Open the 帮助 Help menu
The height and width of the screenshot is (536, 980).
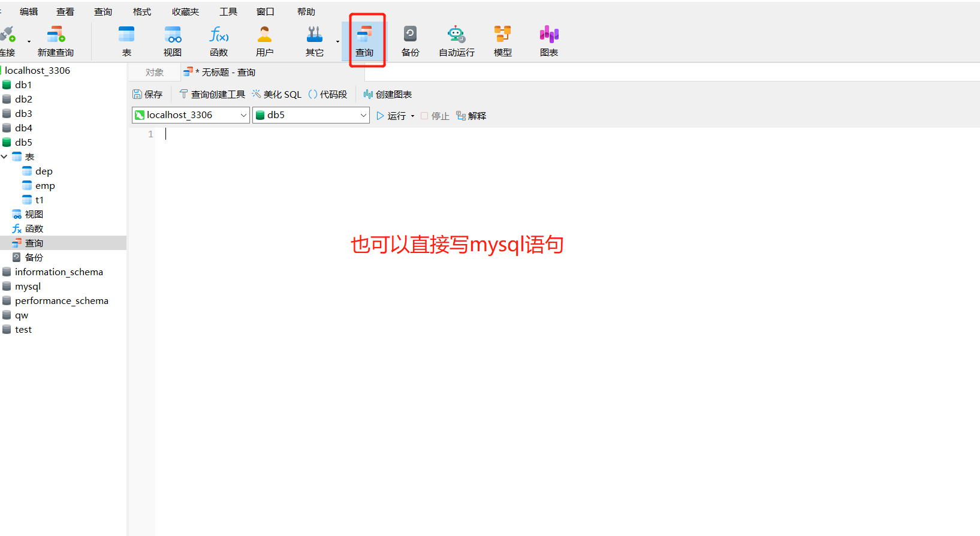click(306, 11)
